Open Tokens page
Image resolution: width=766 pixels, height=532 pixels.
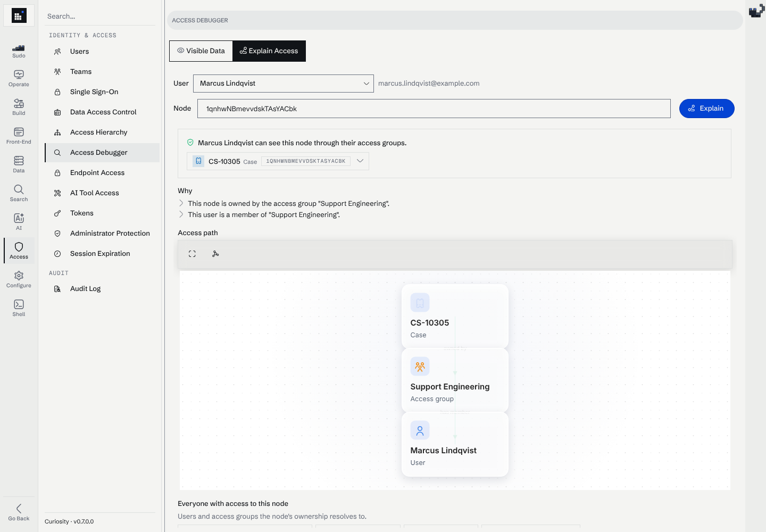pos(102,213)
